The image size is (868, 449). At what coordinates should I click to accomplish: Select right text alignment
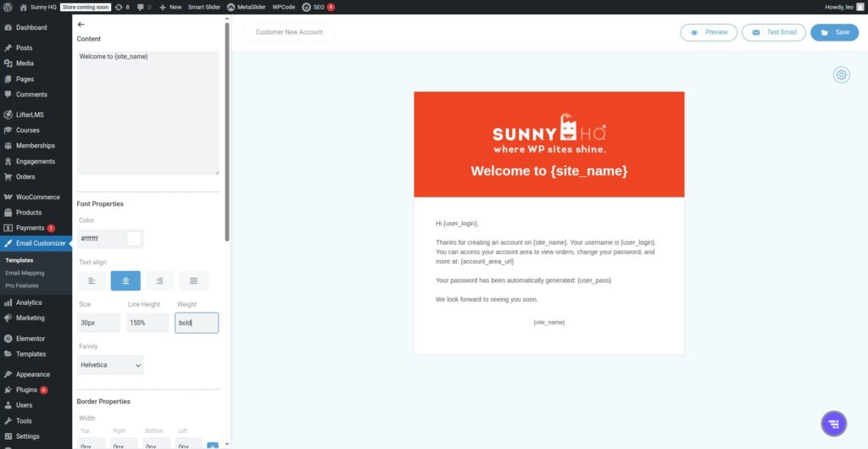[x=159, y=280]
